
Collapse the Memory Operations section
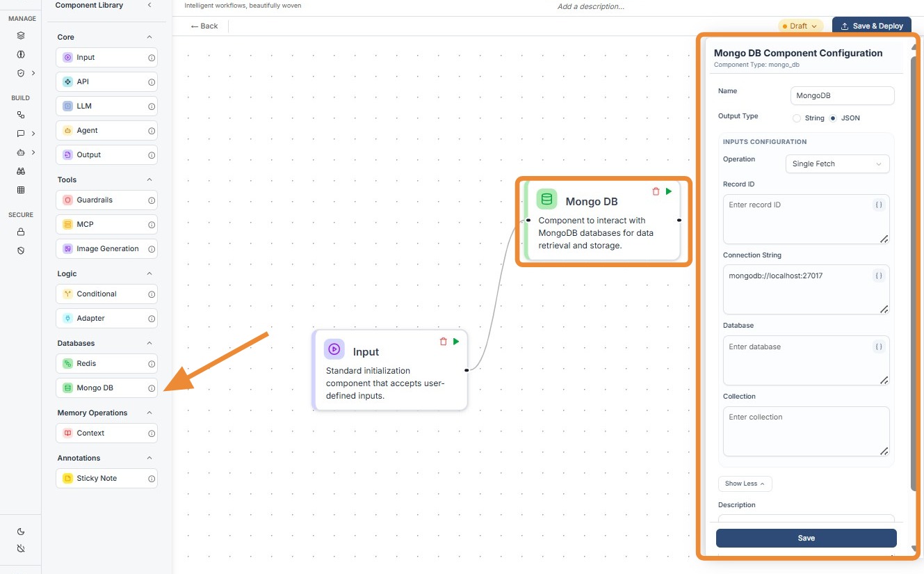coord(149,413)
